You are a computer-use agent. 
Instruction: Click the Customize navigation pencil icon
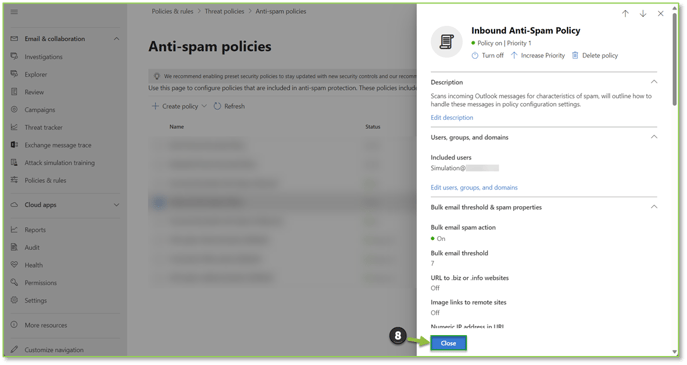click(14, 350)
